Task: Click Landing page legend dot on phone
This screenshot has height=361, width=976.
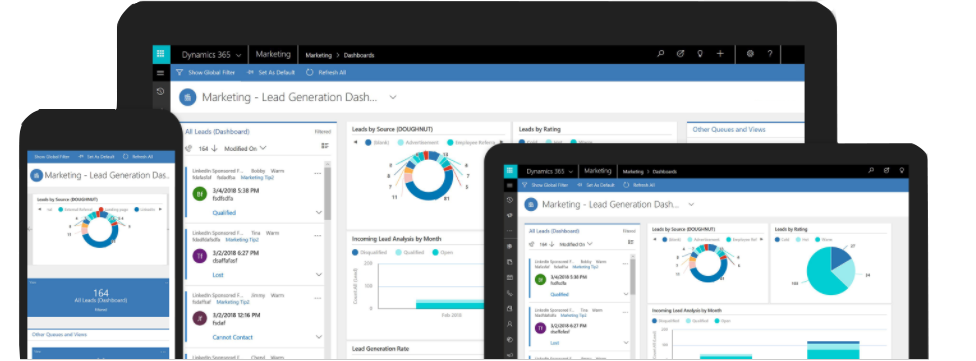Action: 100,210
